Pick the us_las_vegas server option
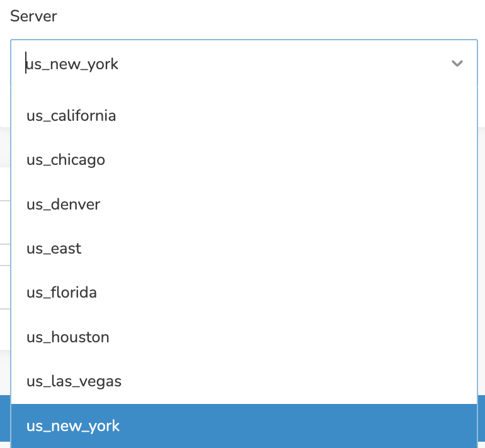This screenshot has width=485, height=448. (244, 381)
